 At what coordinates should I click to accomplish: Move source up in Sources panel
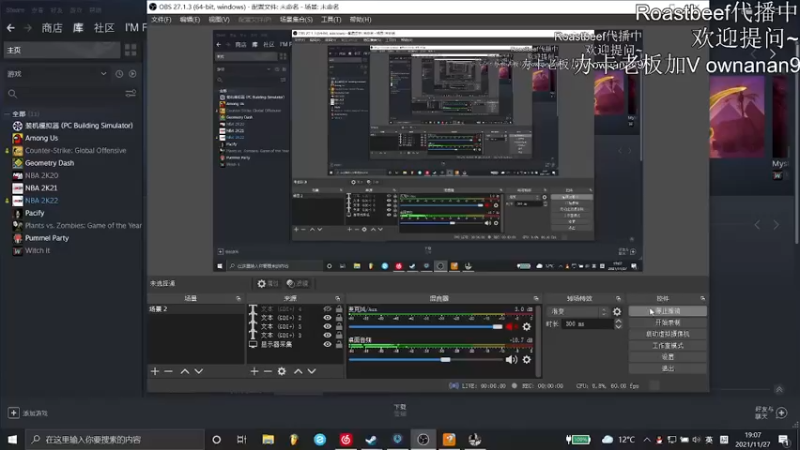(x=298, y=371)
